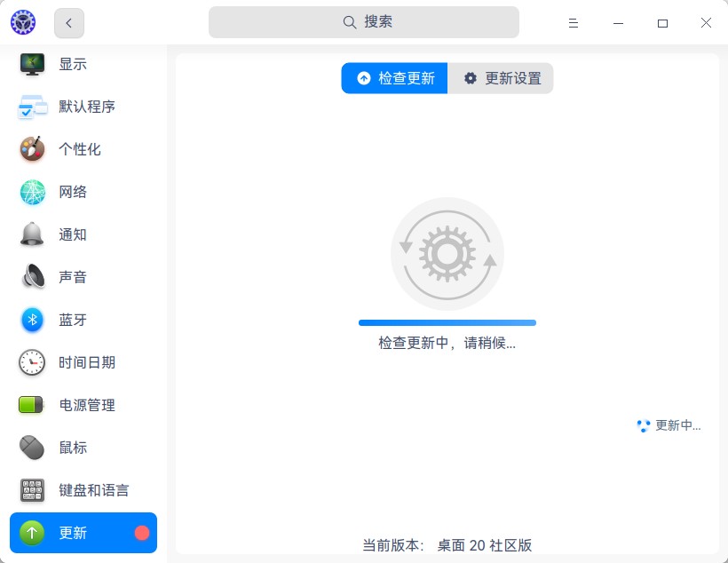Select 键盘和语言 sidebar label

[x=94, y=490]
